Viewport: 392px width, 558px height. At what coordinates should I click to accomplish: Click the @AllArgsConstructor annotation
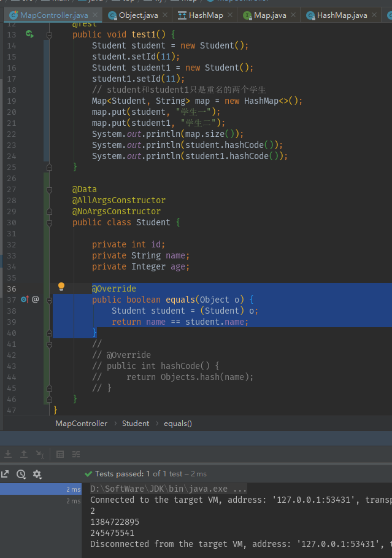pyautogui.click(x=119, y=200)
